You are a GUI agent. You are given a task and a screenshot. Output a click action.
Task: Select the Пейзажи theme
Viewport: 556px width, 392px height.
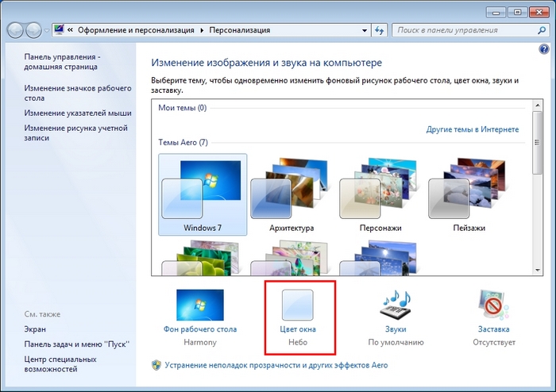[x=469, y=190]
